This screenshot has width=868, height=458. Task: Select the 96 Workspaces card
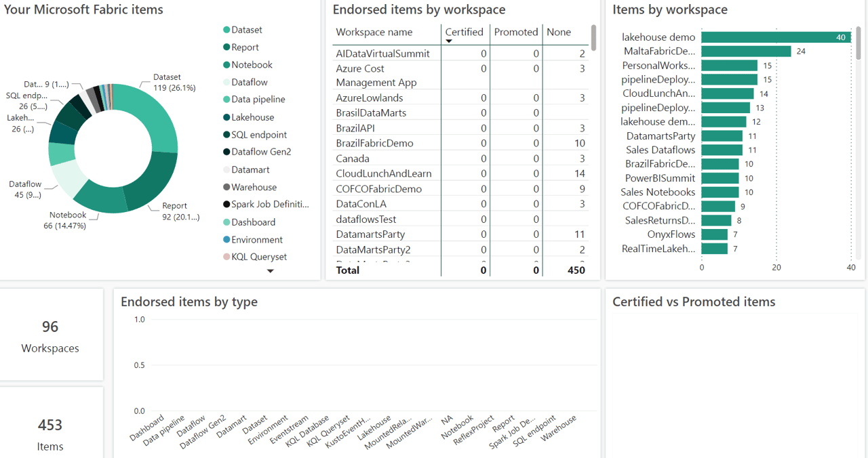click(x=50, y=336)
